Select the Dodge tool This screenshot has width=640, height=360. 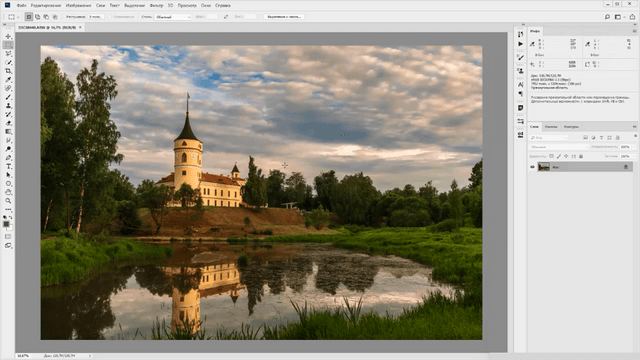tap(8, 149)
